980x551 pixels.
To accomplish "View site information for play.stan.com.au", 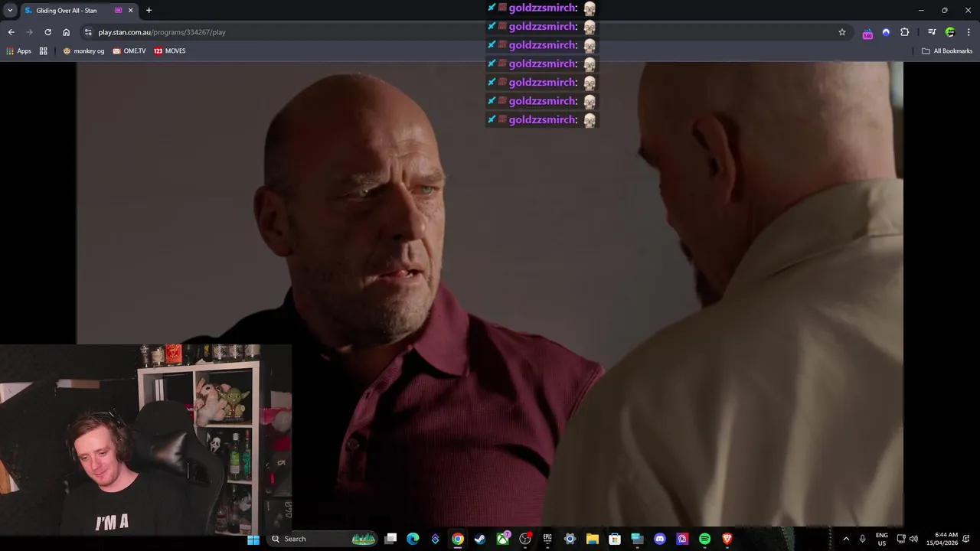I will 88,32.
